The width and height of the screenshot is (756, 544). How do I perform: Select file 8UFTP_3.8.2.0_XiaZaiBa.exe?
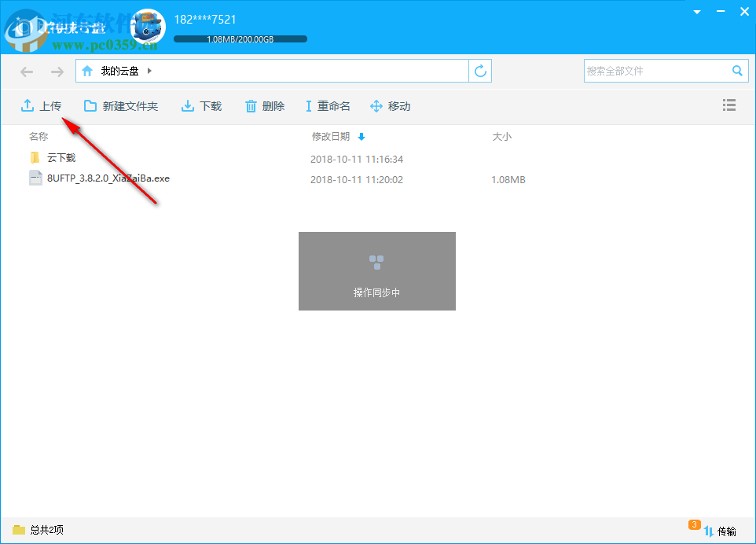[108, 178]
